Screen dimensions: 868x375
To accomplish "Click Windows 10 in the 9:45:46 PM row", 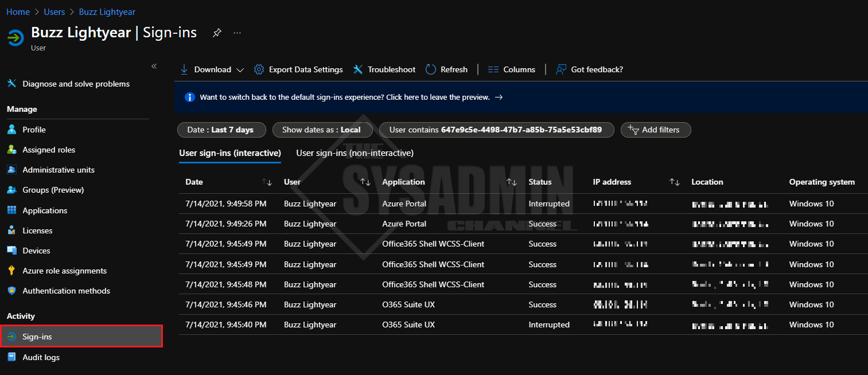I will (812, 304).
